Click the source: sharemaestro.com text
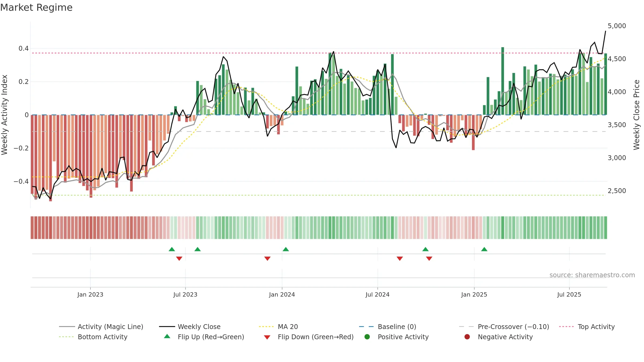Image resolution: width=644 pixels, height=362 pixels. [592, 275]
